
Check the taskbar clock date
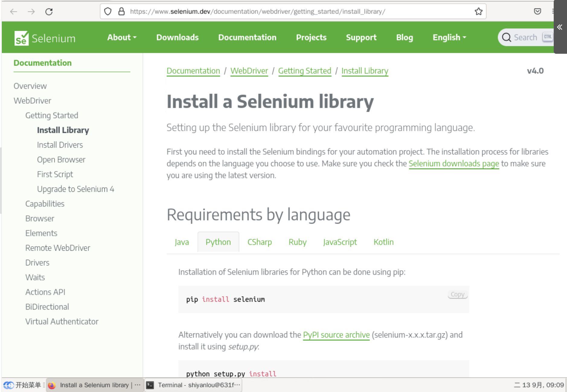539,385
